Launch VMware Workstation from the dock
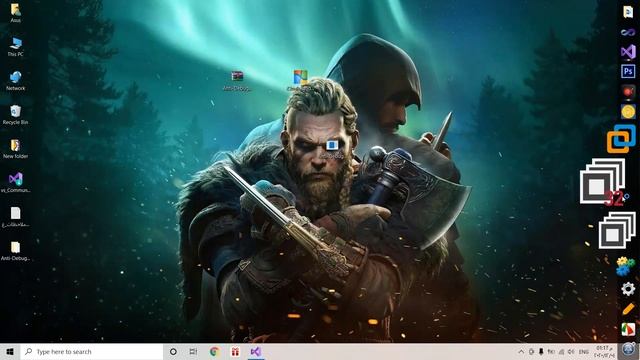The width and height of the screenshot is (640, 360). tap(621, 139)
